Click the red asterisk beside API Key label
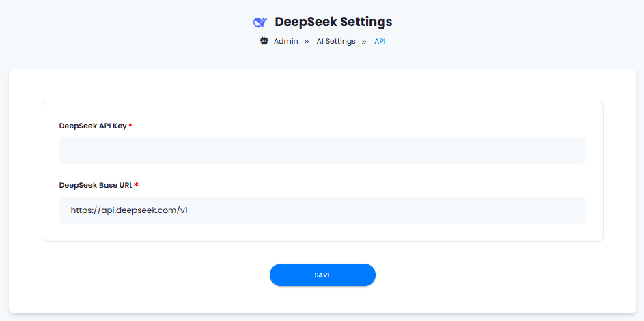 pos(130,126)
